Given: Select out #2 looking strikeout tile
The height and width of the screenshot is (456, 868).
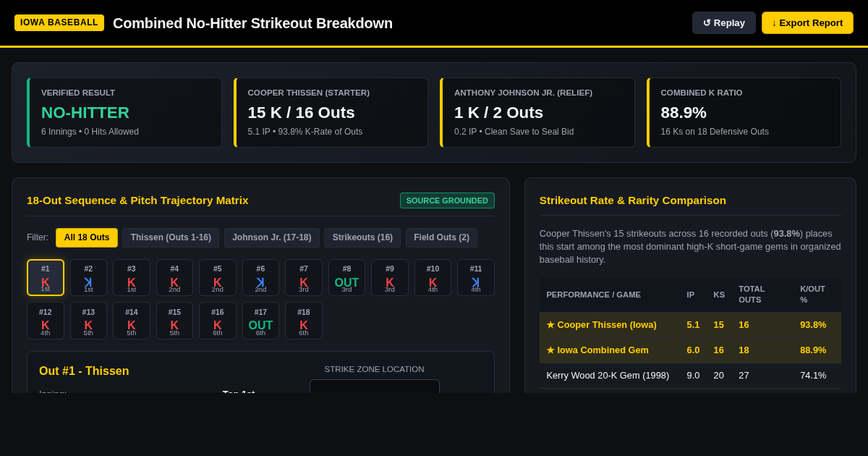Looking at the screenshot, I should (x=88, y=278).
